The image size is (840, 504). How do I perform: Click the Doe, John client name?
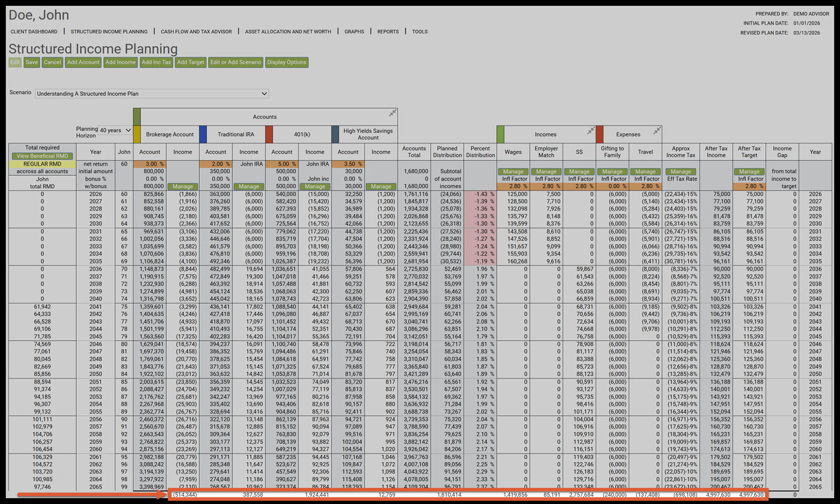pyautogui.click(x=39, y=15)
